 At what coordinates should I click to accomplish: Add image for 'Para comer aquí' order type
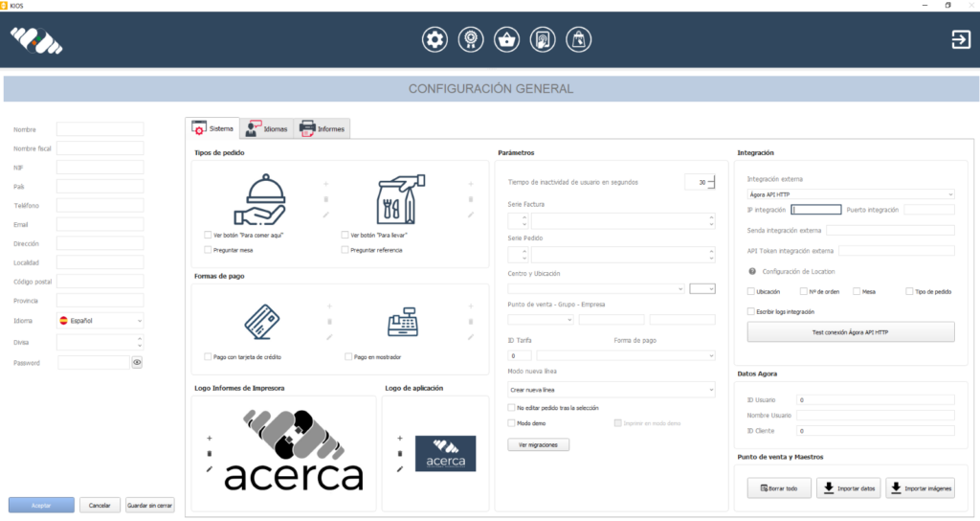[x=325, y=184]
